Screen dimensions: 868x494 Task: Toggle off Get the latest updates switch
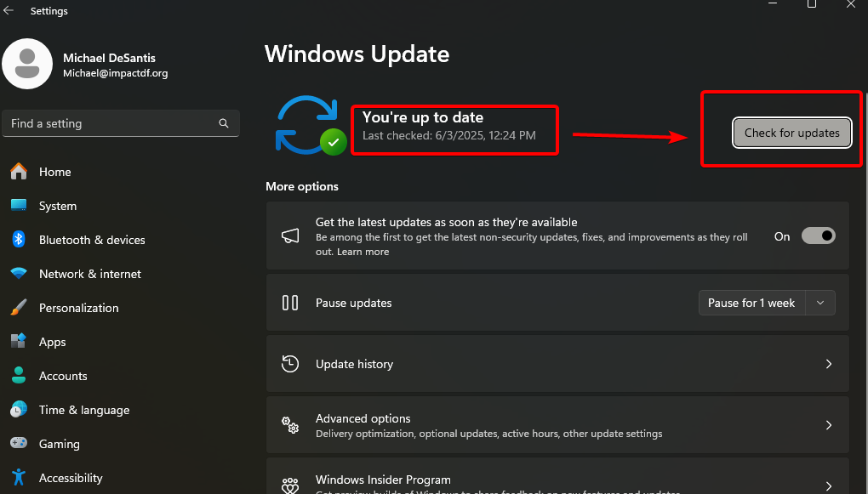pos(818,236)
